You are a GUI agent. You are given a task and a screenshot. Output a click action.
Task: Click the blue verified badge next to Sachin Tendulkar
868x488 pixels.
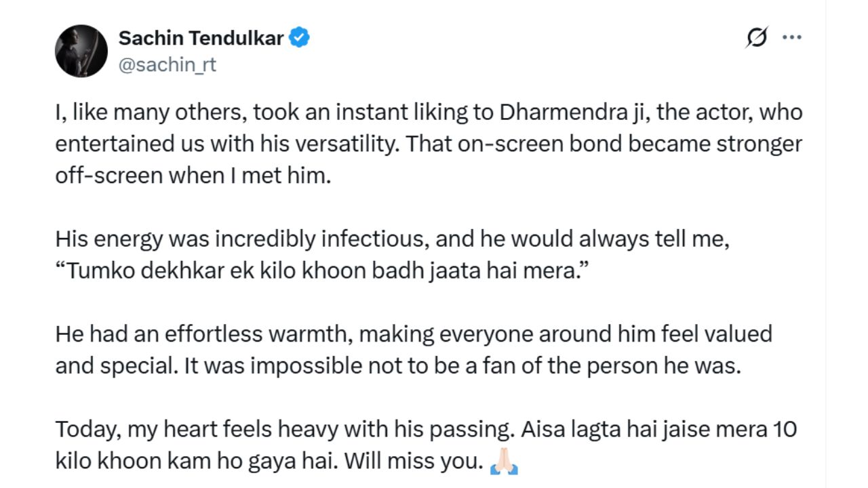(300, 38)
